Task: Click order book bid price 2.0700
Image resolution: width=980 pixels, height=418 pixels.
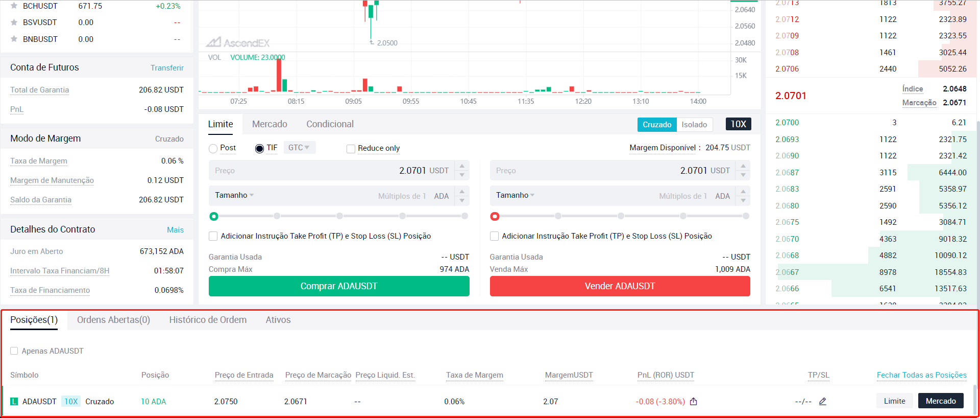Action: pos(787,123)
